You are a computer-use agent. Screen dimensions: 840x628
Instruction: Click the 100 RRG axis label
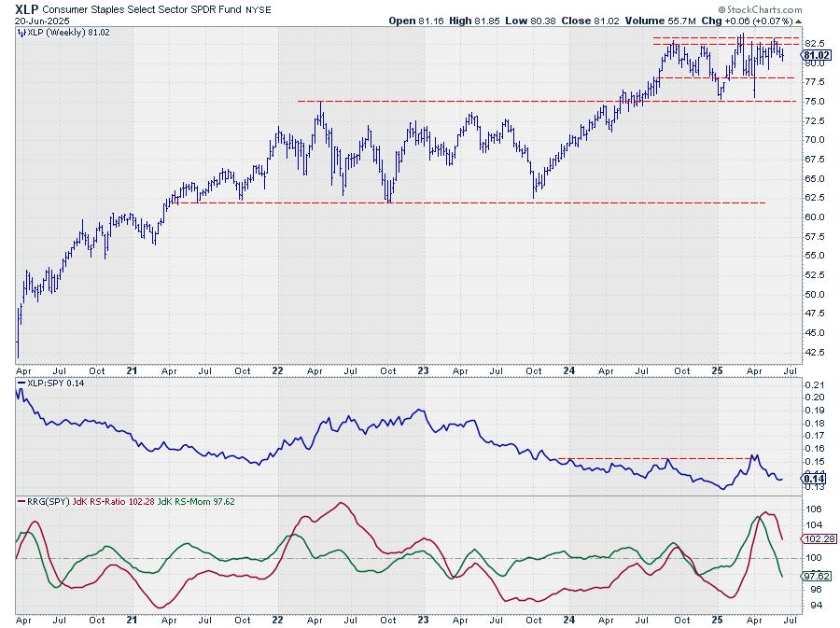coord(814,557)
